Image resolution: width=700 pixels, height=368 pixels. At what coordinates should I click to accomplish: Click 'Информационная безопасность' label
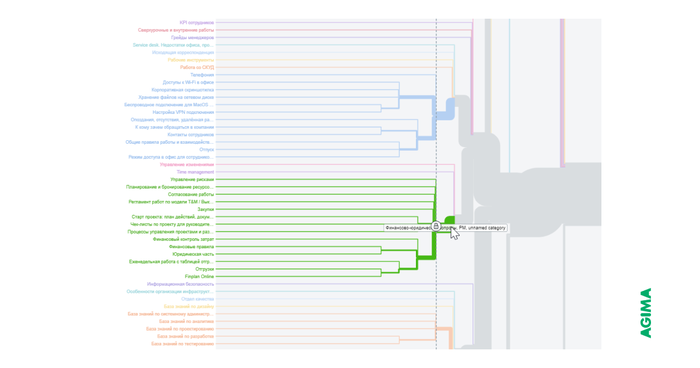pyautogui.click(x=180, y=284)
